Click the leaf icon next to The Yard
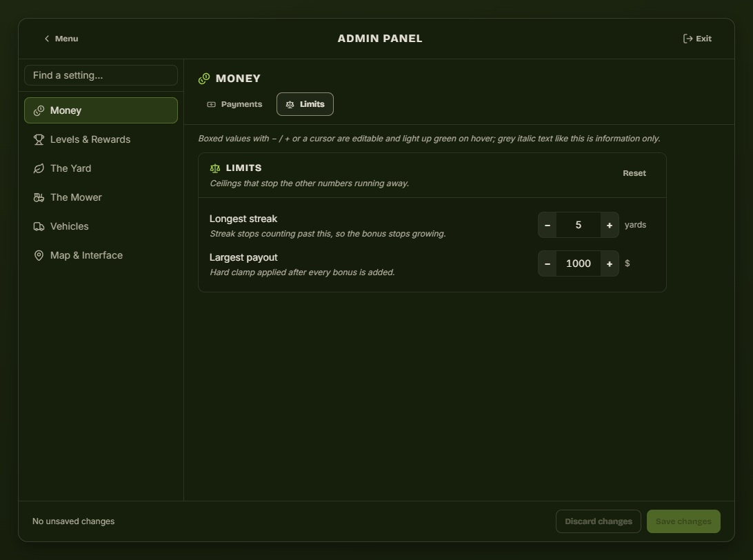This screenshot has height=560, width=753. coord(39,168)
